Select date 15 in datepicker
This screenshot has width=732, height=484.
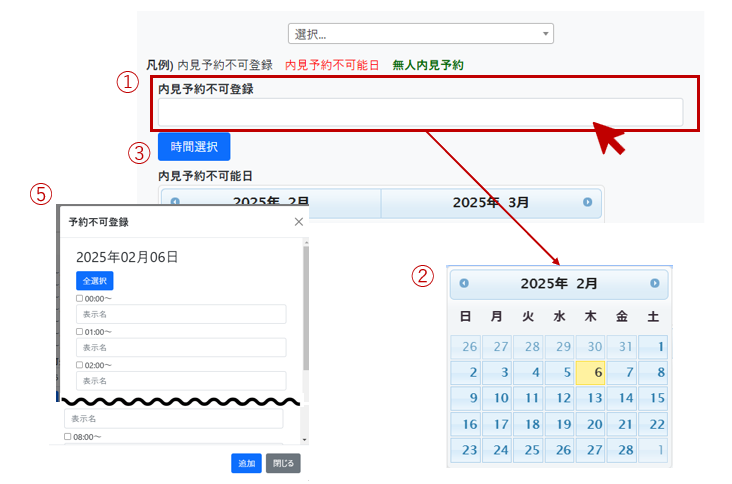click(653, 398)
